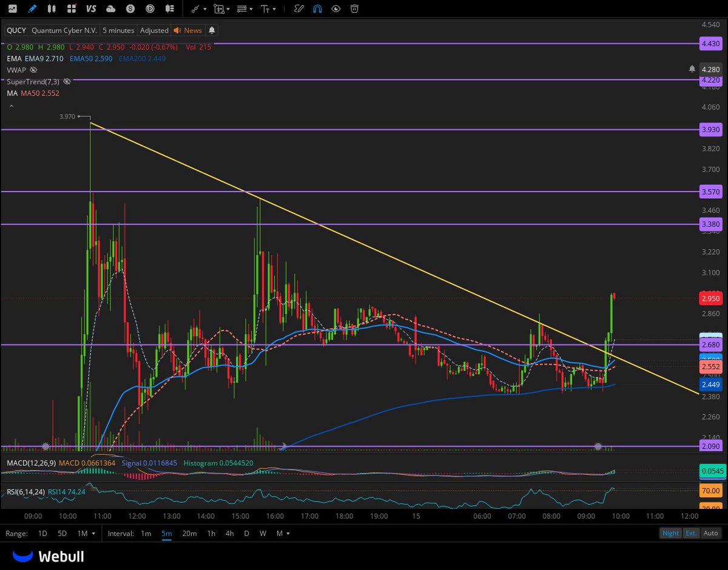The image size is (728, 570).
Task: Select D daily interval
Action: (x=246, y=533)
